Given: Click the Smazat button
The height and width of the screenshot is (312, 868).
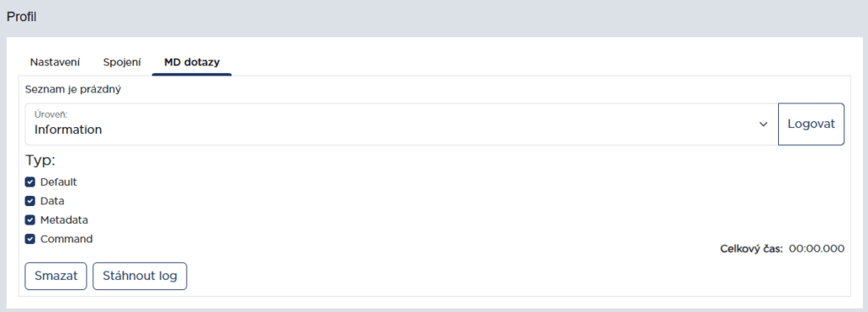Looking at the screenshot, I should pos(56,276).
